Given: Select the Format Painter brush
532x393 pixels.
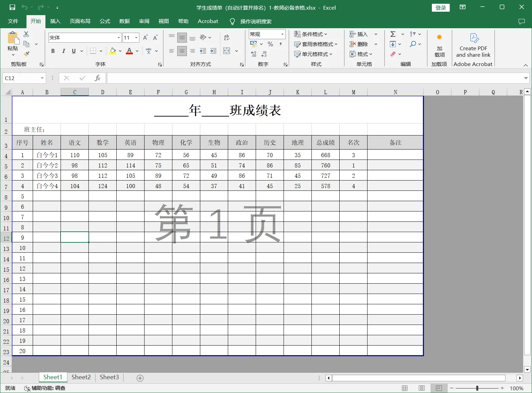Looking at the screenshot, I should click(26, 54).
